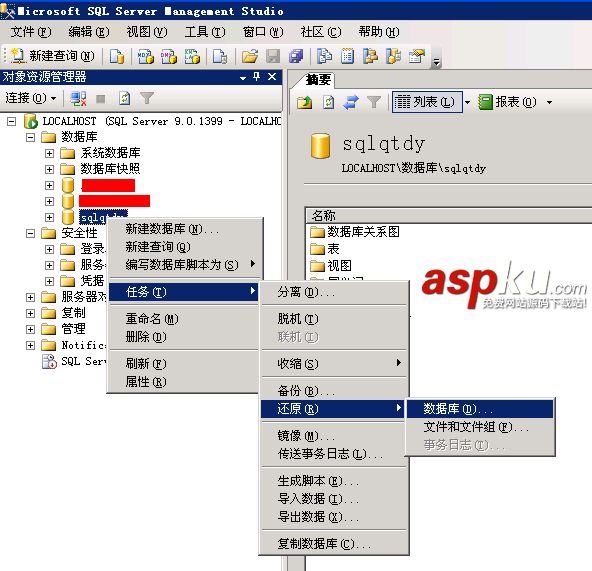Click the 列表(L) list view button
This screenshot has width=592, height=571.
coord(427,102)
